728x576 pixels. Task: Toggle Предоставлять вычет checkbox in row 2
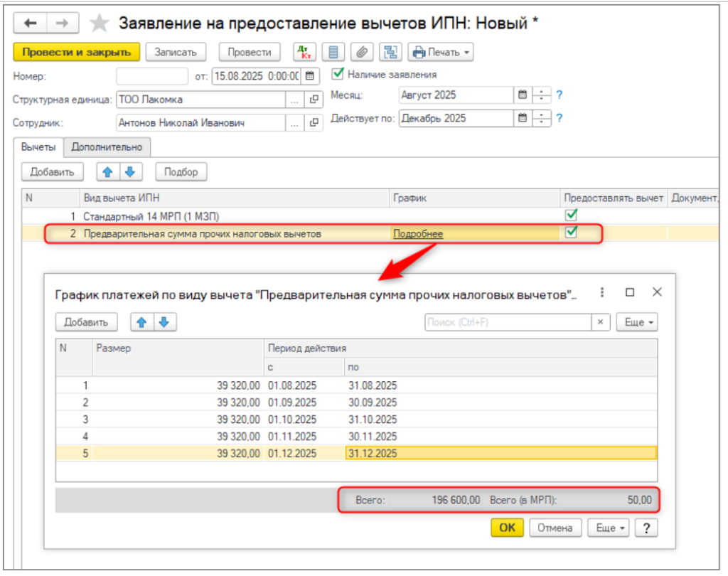(x=570, y=233)
